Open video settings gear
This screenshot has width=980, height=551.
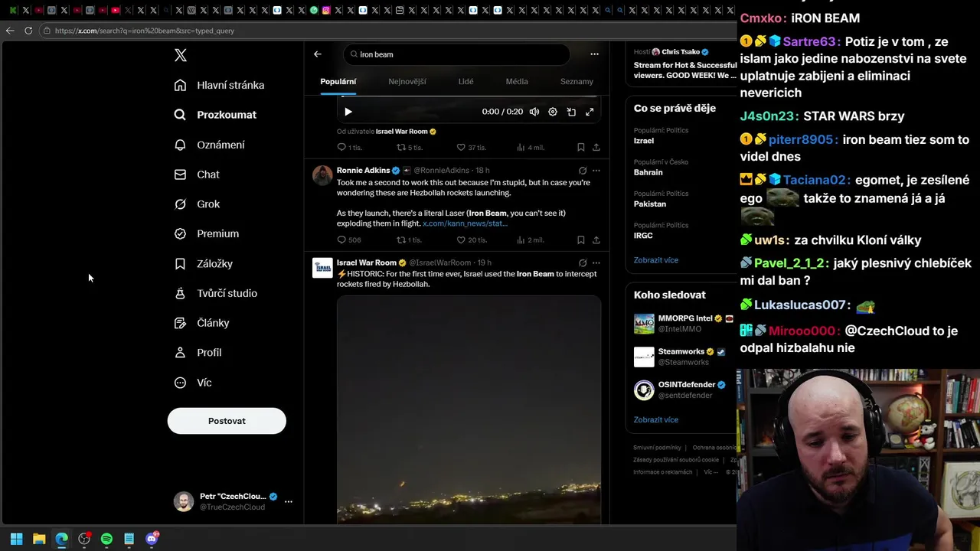point(553,112)
